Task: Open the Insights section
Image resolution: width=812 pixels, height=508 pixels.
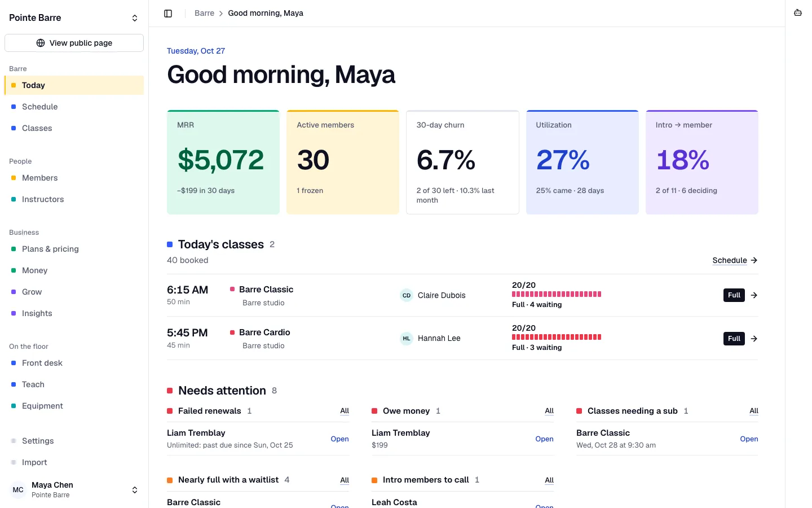Action: pos(74,313)
